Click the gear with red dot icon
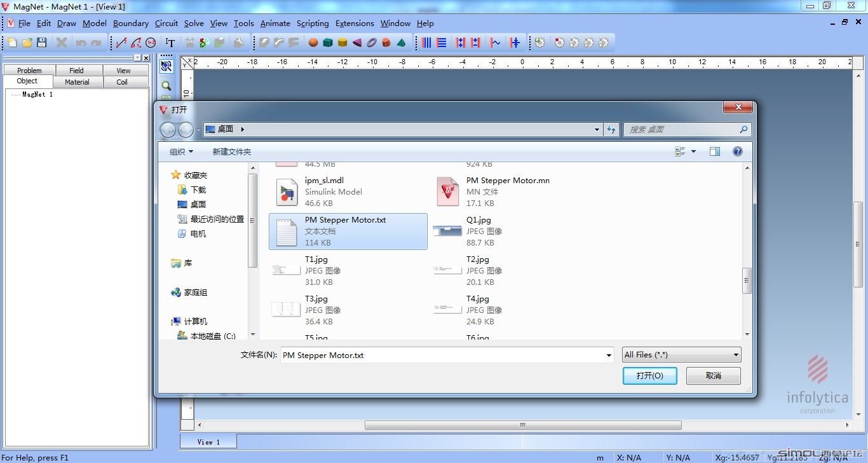Image resolution: width=868 pixels, height=463 pixels. pos(559,43)
